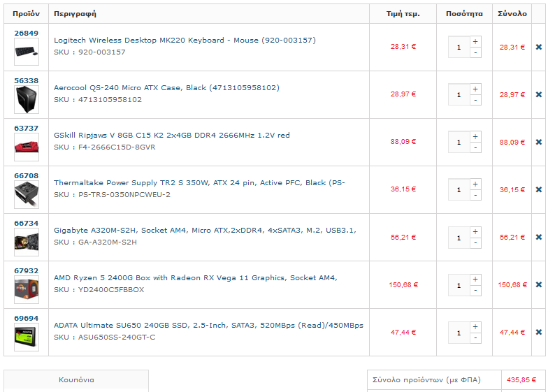Edit quantity field for Thermaltake Power Supply
This screenshot has height=392, width=548.
click(459, 190)
